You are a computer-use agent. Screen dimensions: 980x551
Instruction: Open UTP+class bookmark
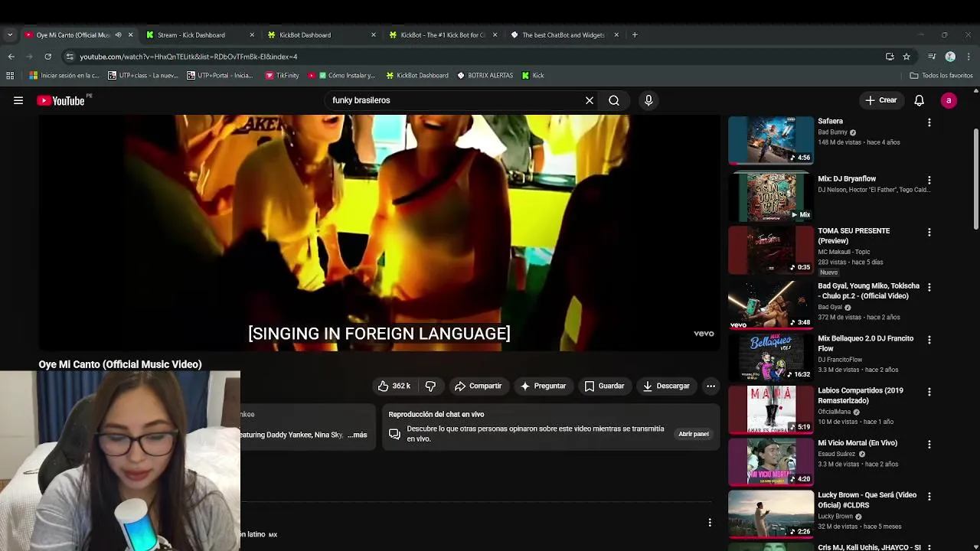pos(143,75)
